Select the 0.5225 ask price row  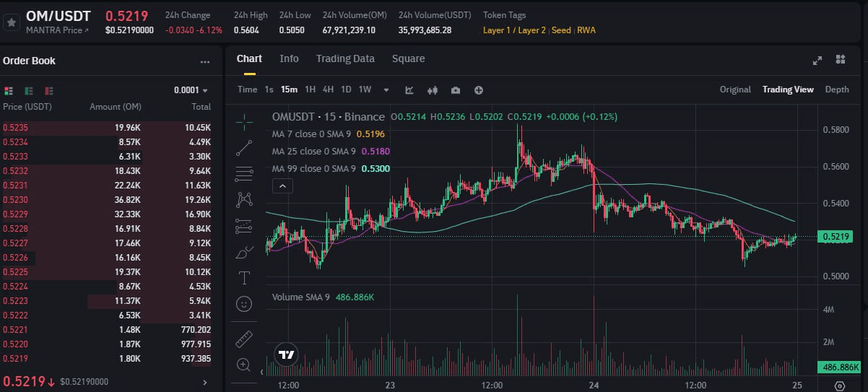(x=107, y=271)
